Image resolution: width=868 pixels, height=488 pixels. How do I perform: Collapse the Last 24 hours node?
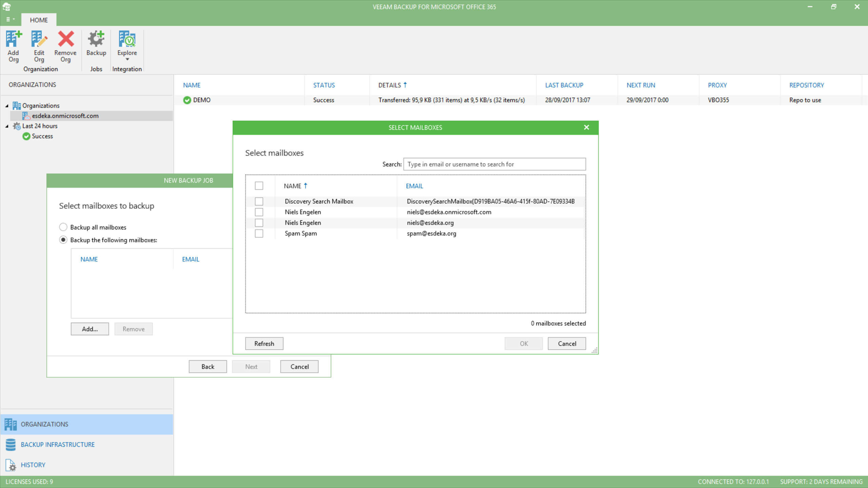tap(7, 126)
